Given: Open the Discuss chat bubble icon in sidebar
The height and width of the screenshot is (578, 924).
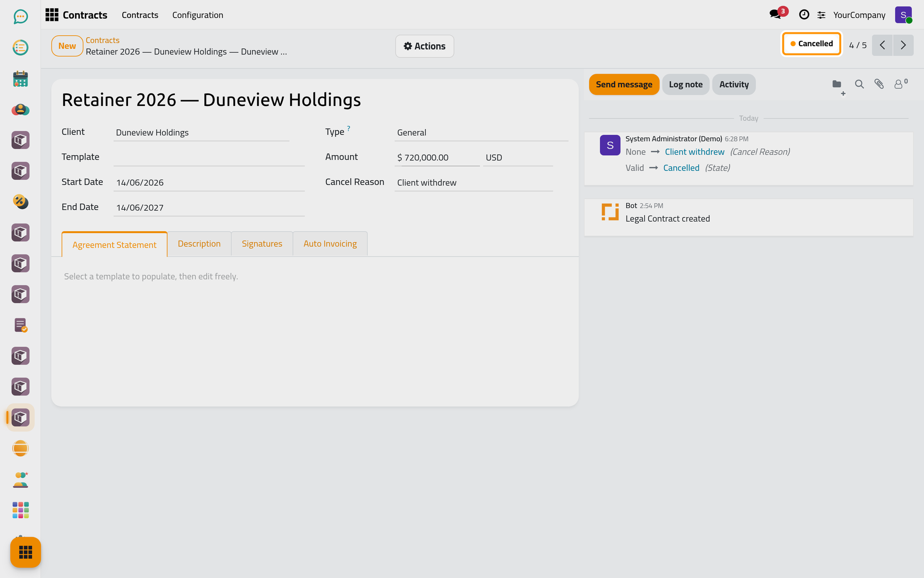Looking at the screenshot, I should (x=20, y=17).
